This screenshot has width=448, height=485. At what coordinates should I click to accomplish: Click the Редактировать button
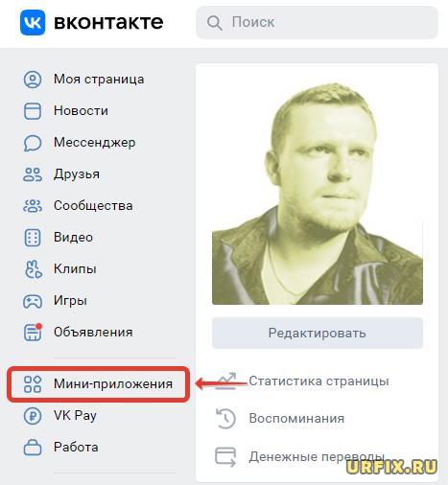coord(318,333)
